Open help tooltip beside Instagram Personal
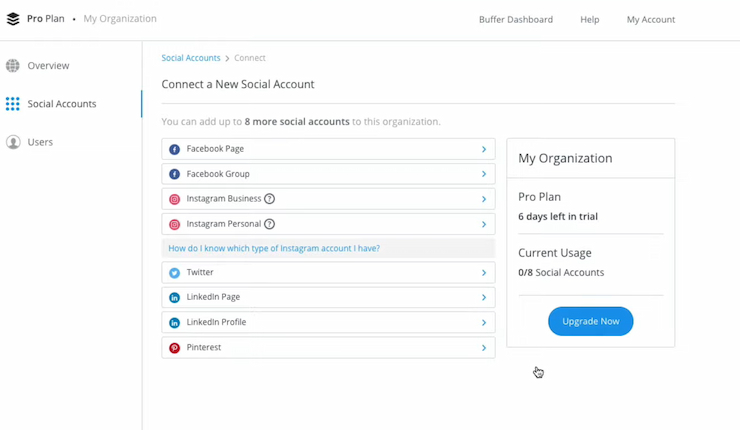Image resolution: width=740 pixels, height=430 pixels. (269, 224)
